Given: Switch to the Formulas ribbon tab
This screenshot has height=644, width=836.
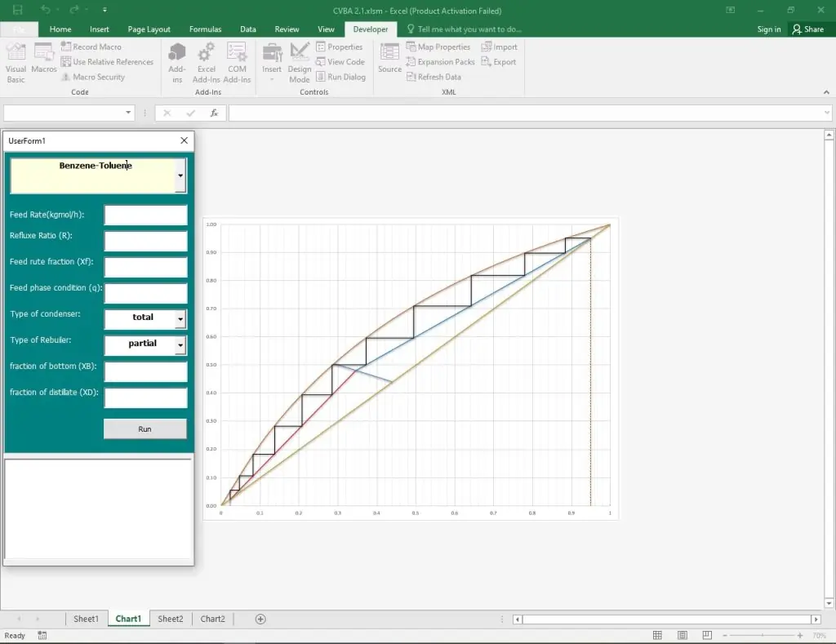Looking at the screenshot, I should tap(205, 29).
